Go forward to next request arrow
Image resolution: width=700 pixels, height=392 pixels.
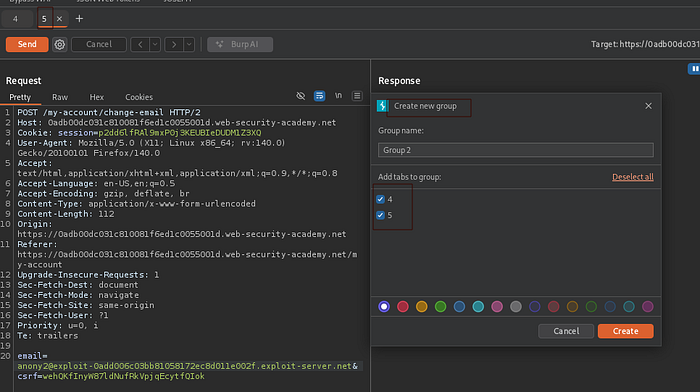click(x=174, y=44)
